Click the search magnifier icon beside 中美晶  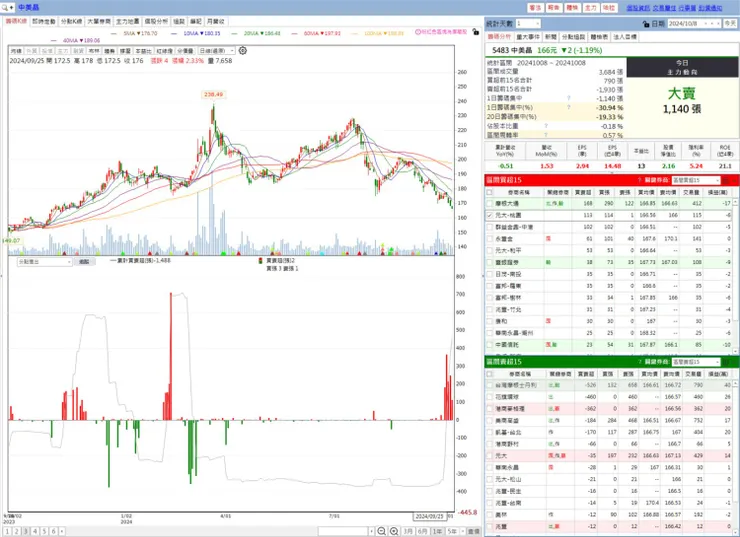[x=5, y=8]
